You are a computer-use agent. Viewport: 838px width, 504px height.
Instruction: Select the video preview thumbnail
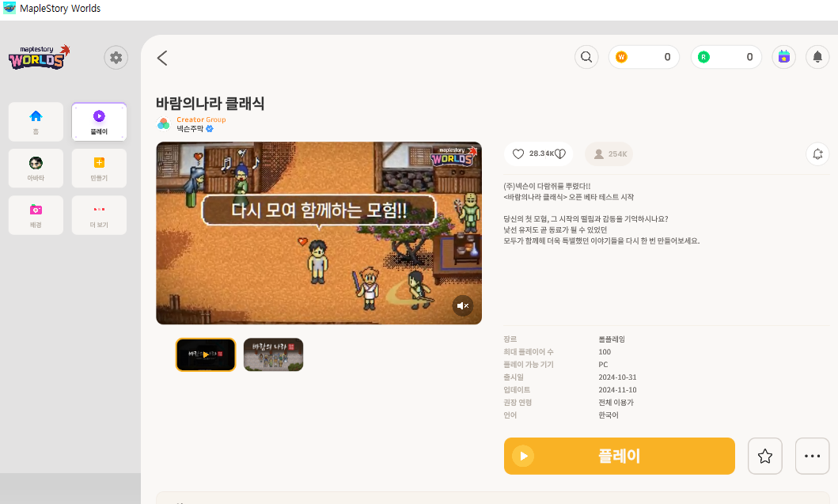[x=206, y=354]
